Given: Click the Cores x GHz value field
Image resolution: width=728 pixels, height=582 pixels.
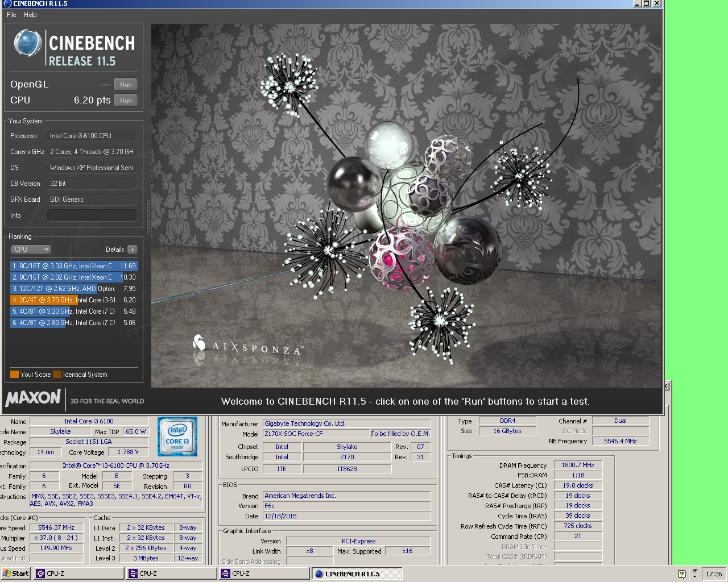Looking at the screenshot, I should [x=92, y=152].
